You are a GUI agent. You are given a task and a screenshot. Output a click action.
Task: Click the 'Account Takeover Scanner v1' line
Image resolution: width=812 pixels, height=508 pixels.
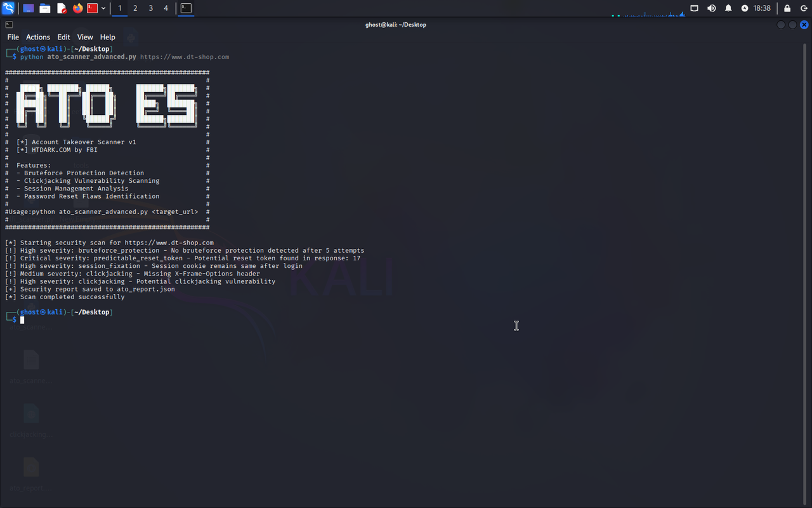click(76, 142)
